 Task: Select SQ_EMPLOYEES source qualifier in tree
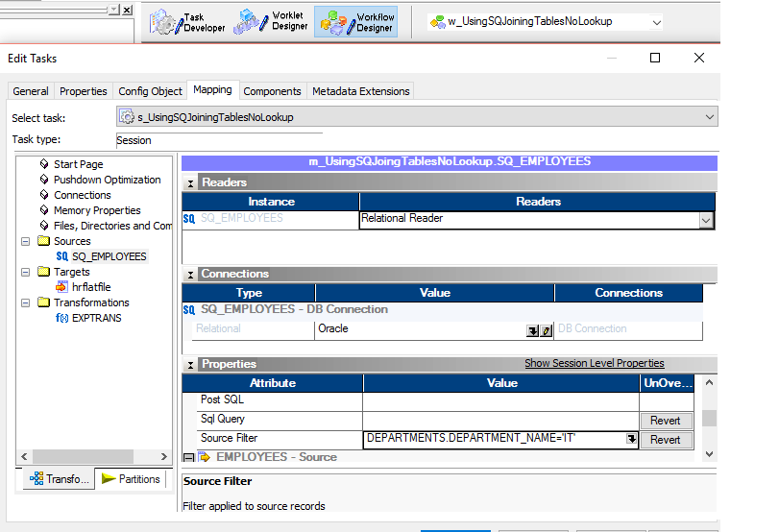pos(109,256)
